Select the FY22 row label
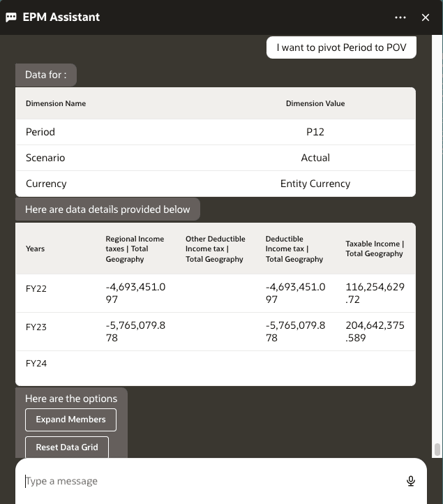 coord(36,288)
